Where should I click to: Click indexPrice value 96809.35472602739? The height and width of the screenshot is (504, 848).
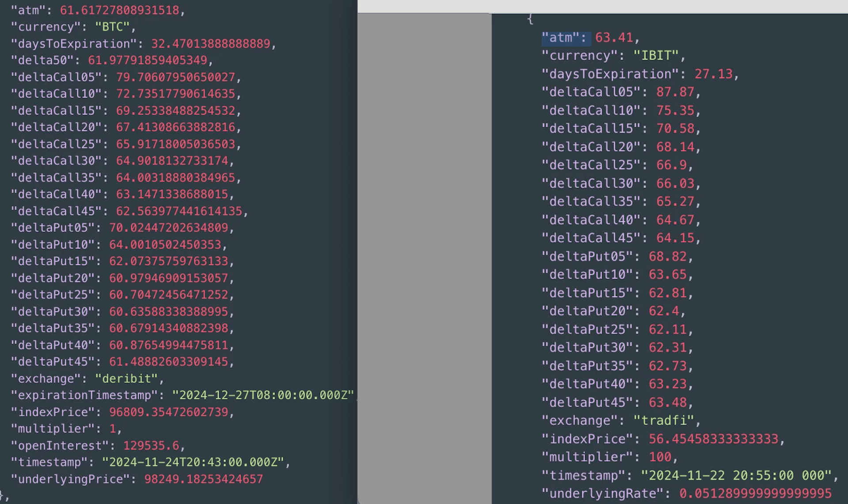169,412
